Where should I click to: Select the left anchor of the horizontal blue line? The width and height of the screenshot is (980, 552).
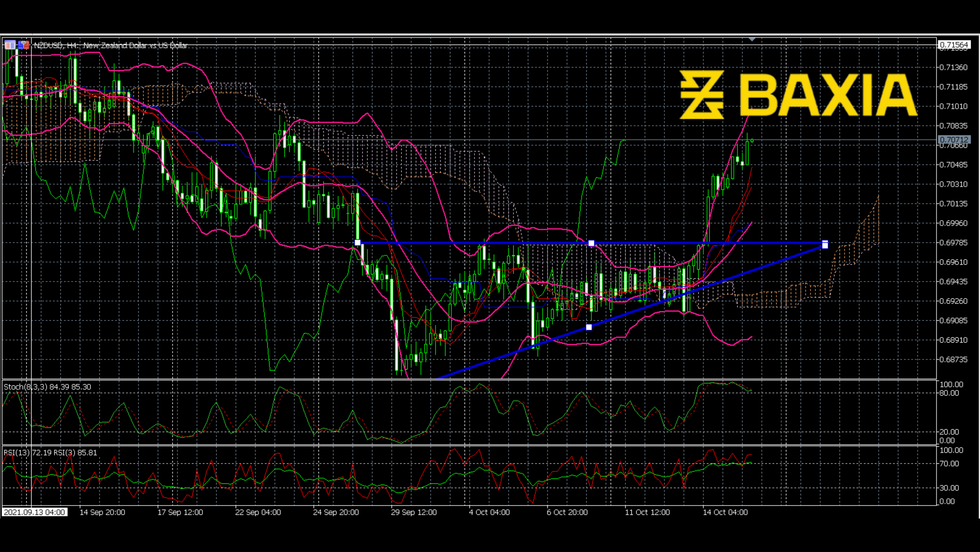(358, 243)
